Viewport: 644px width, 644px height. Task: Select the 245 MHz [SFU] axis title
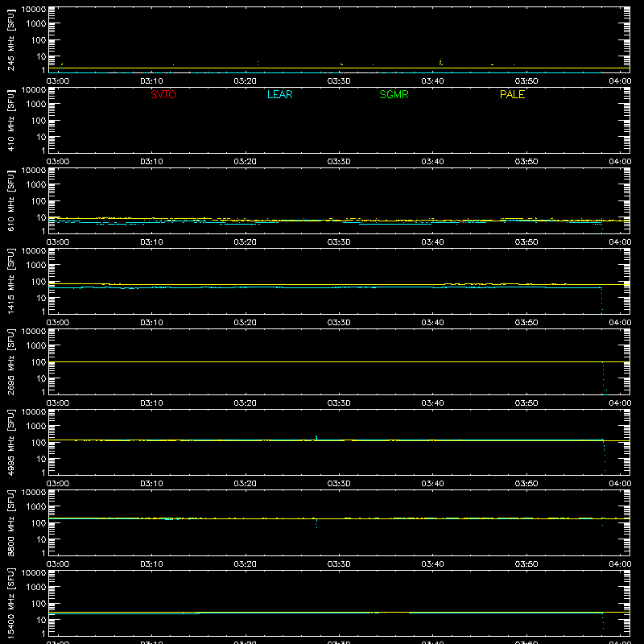click(10, 39)
